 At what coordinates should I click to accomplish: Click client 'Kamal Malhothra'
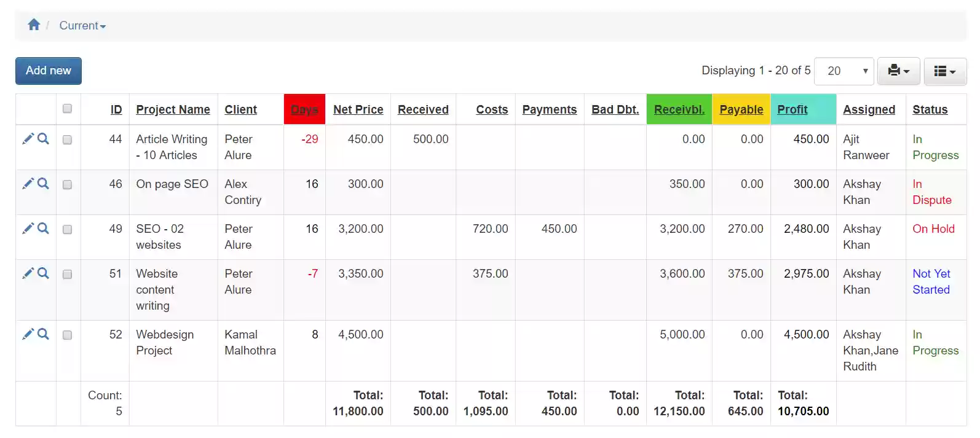[x=250, y=342]
